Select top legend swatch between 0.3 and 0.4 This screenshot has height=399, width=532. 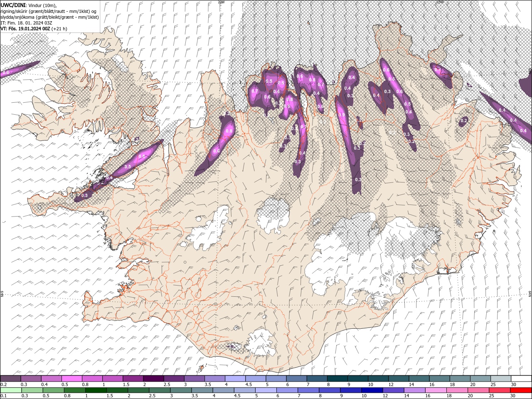31,379
